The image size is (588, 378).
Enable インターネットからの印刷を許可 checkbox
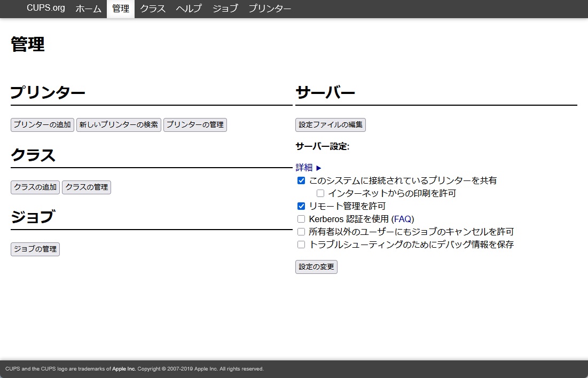320,193
